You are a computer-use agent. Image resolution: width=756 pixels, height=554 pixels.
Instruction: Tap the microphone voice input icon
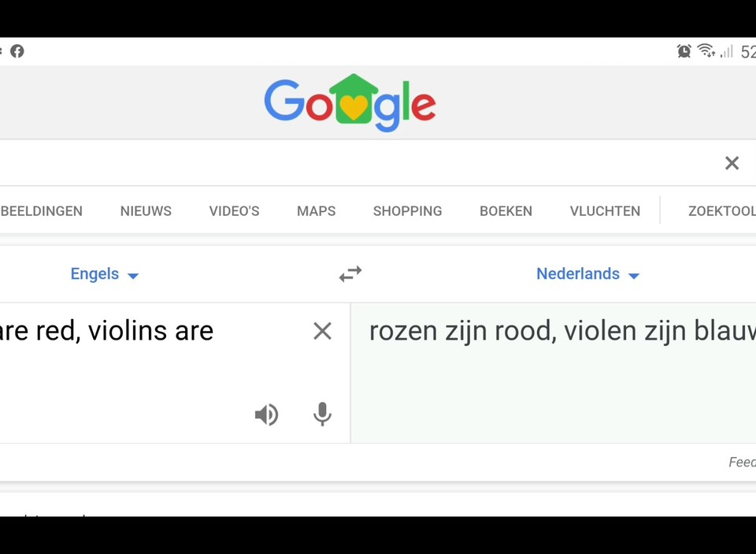(322, 414)
